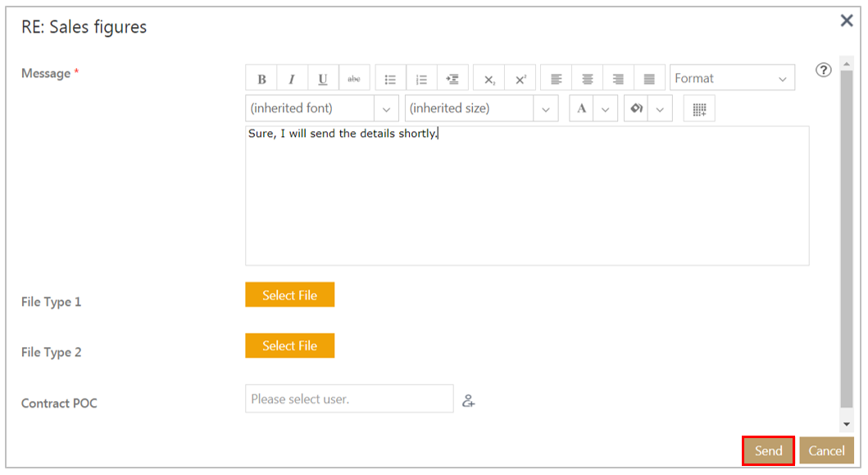Insert a table using the grid icon
The image size is (868, 475).
(x=699, y=109)
